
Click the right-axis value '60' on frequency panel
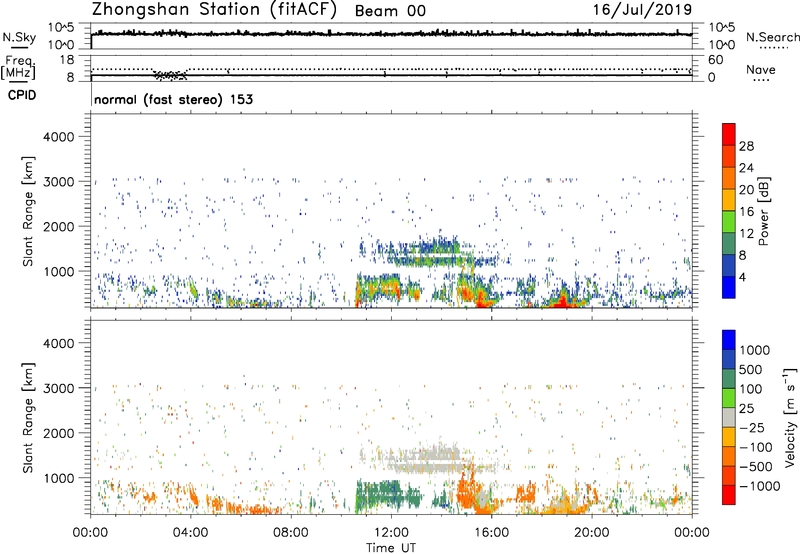pyautogui.click(x=715, y=60)
